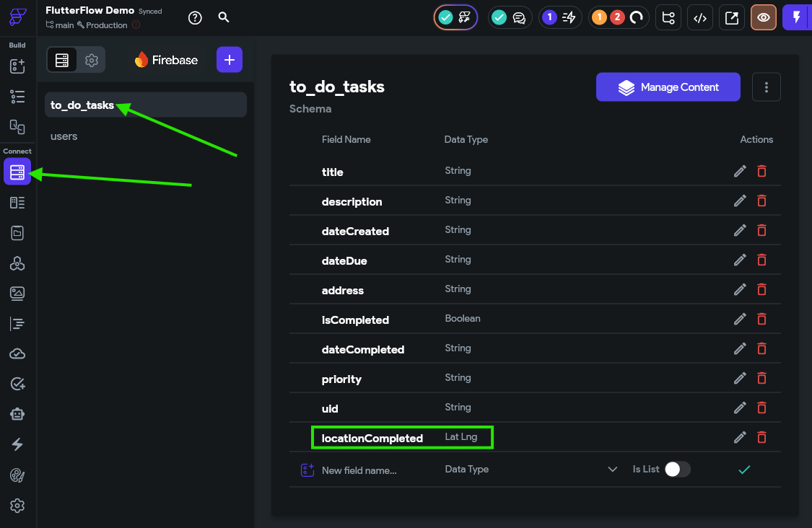Select the to_do_tasks collection
The image size is (812, 528).
tap(146, 105)
